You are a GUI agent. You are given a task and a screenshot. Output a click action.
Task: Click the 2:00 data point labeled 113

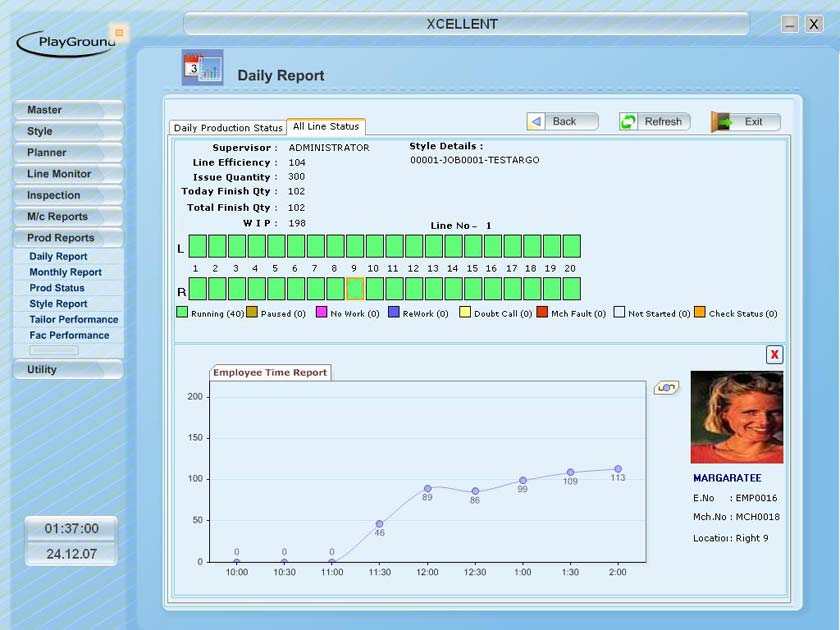click(x=618, y=469)
